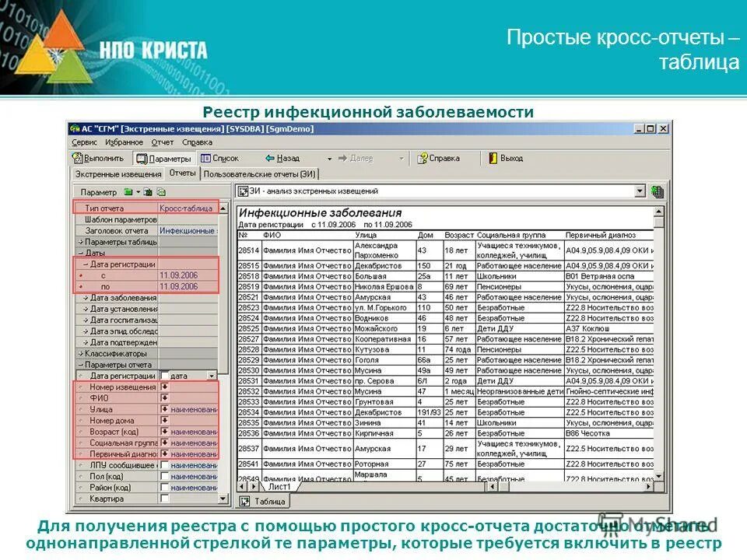This screenshot has height=560, width=747.
Task: Toggle ФИО arrow checkbox
Action: pos(164,398)
